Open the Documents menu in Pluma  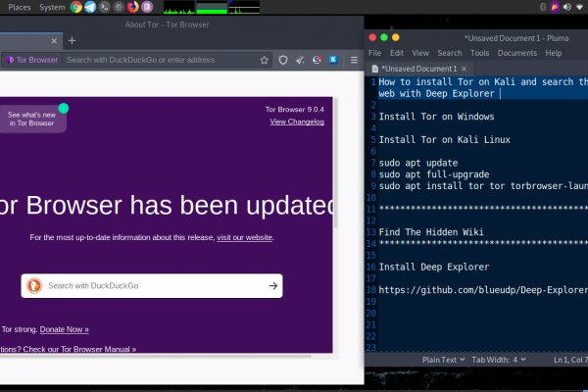pos(516,53)
